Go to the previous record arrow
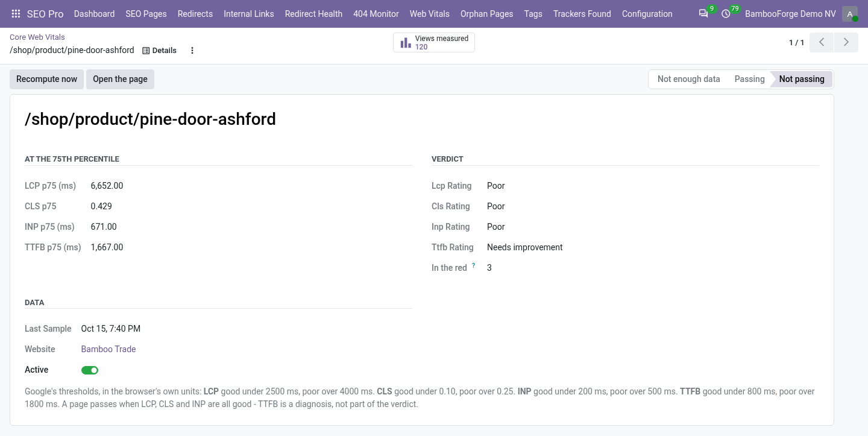The width and height of the screenshot is (868, 436). click(822, 42)
